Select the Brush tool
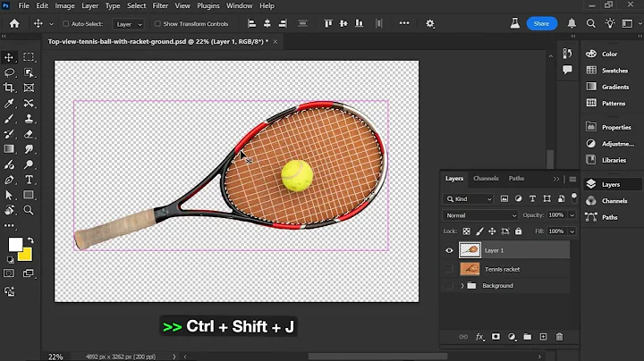 pos(9,119)
